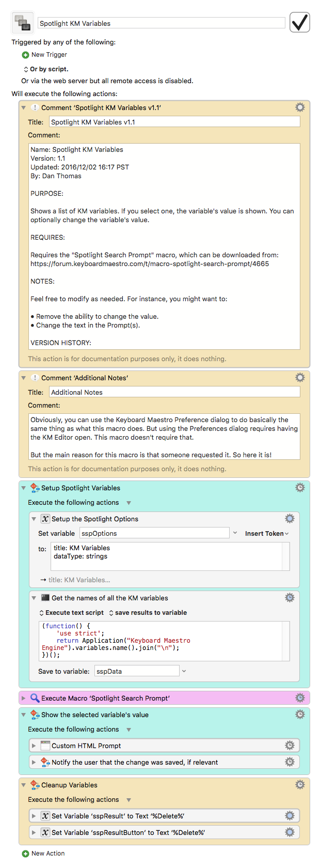Collapse 'Get the names of all the KM variables' action
Image resolution: width=321 pixels, height=868 pixels.
pyautogui.click(x=34, y=598)
